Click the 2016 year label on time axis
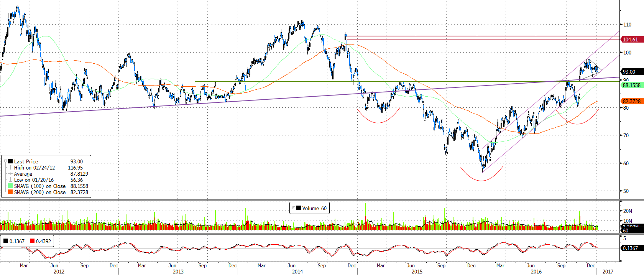Viewport: 644px width, 275px height. (x=536, y=272)
